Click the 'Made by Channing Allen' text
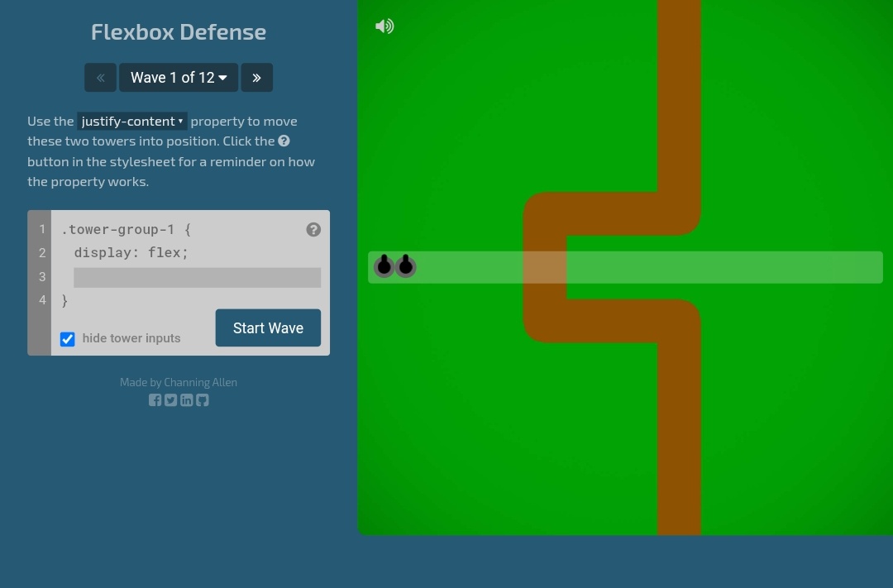 [x=179, y=382]
